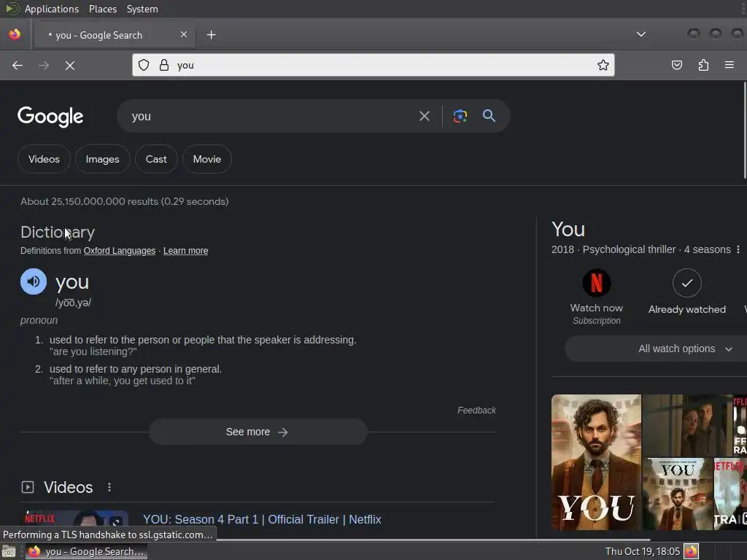Toggle the Already watched checkmark

pyautogui.click(x=686, y=283)
